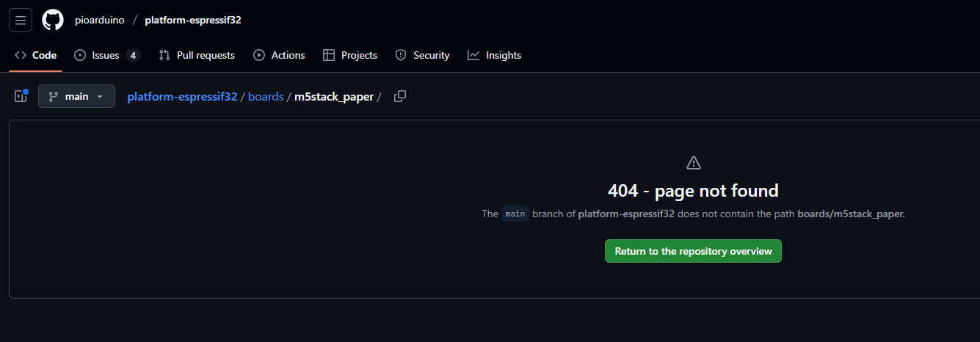Image resolution: width=980 pixels, height=342 pixels.
Task: Open the hamburger navigation menu
Action: click(21, 20)
